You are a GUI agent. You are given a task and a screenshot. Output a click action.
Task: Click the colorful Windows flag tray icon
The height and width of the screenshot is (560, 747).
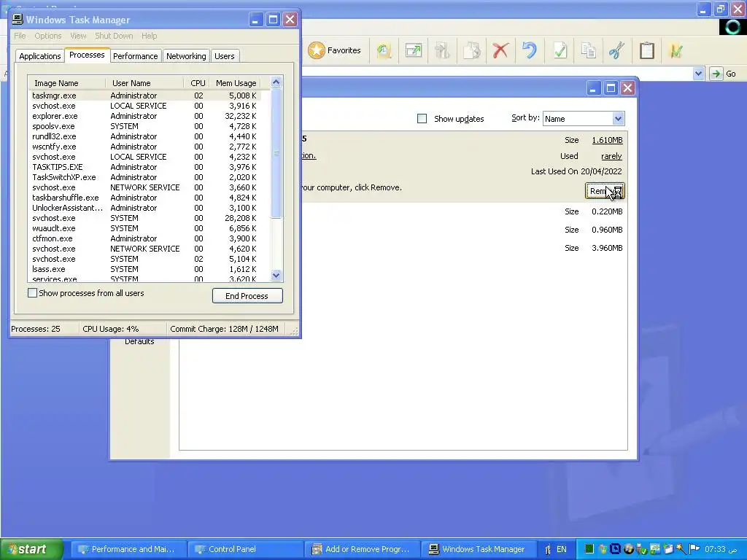point(603,549)
